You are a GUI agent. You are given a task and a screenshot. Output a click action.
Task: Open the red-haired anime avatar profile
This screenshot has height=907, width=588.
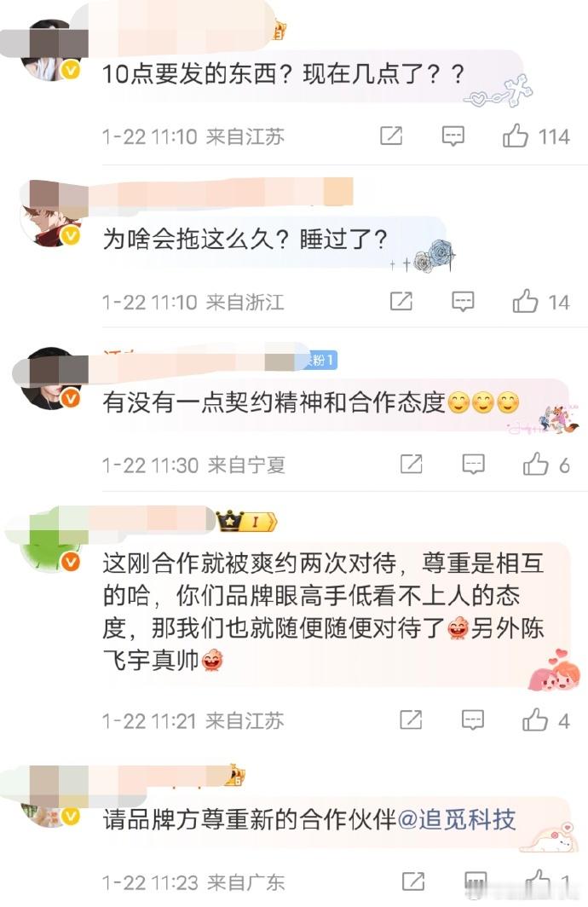51,217
